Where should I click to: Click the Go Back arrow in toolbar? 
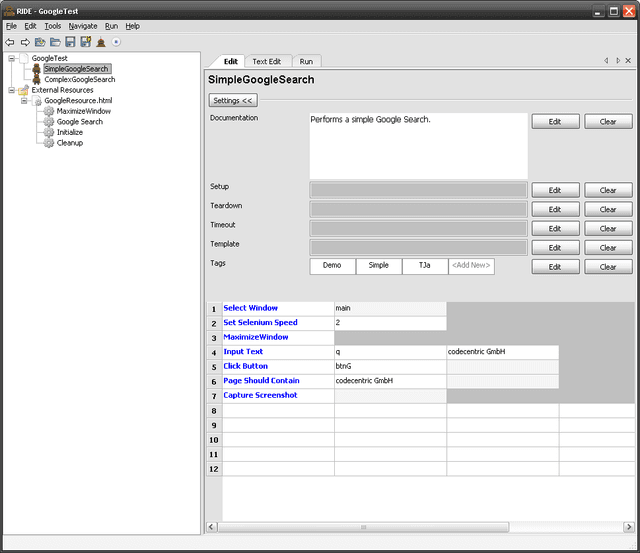(x=10, y=42)
